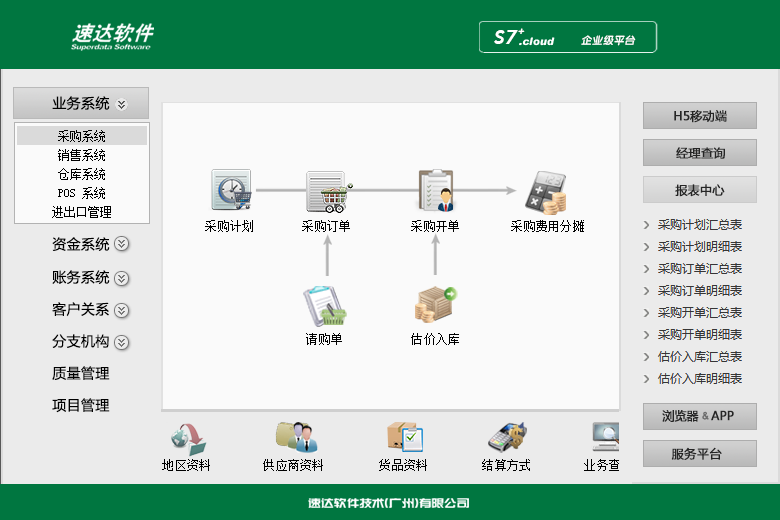Select 采购系统 in the business list
The height and width of the screenshot is (520, 780).
[82, 136]
